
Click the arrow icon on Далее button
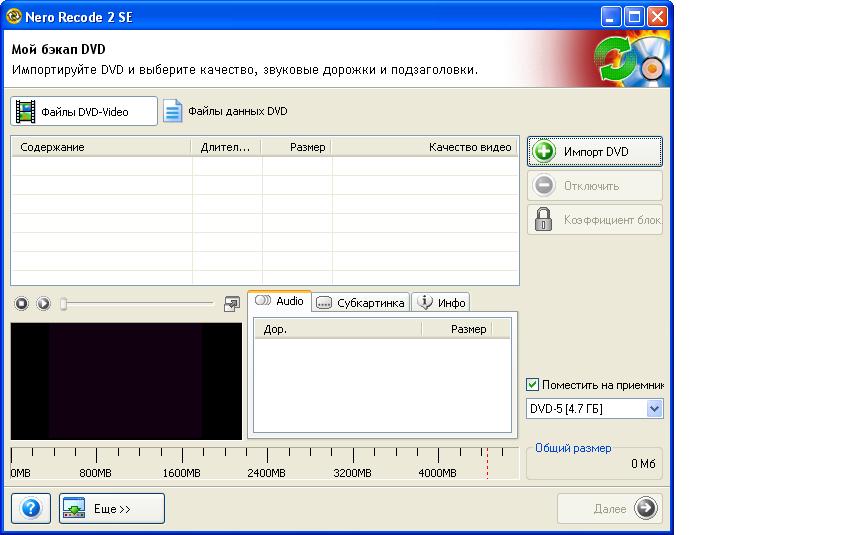click(x=645, y=508)
